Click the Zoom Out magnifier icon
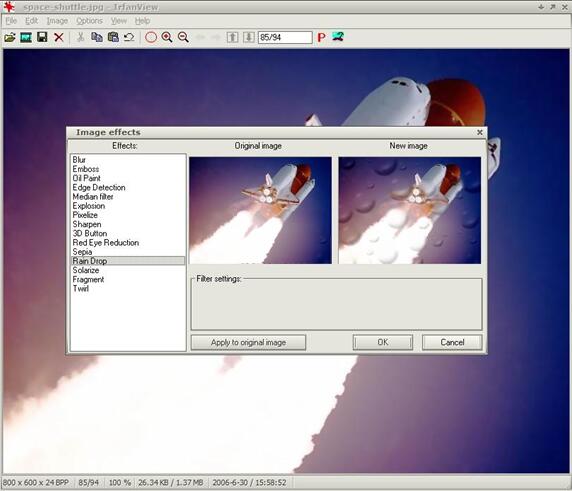This screenshot has height=491, width=572. coord(183,37)
